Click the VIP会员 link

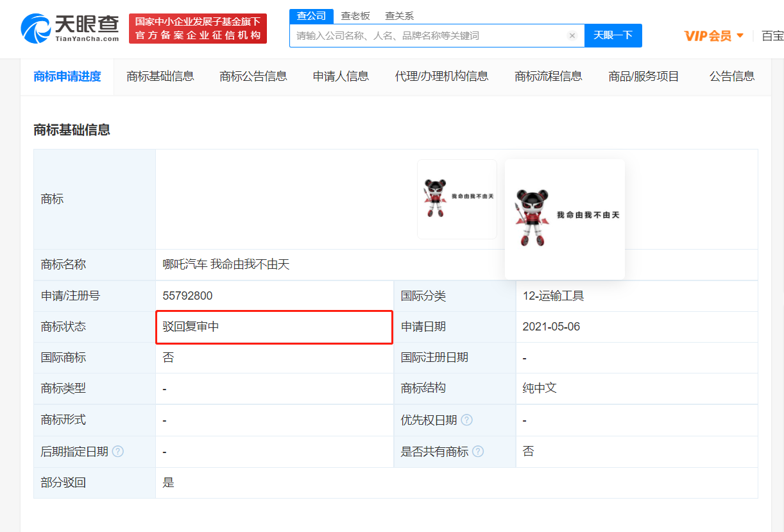(x=708, y=35)
